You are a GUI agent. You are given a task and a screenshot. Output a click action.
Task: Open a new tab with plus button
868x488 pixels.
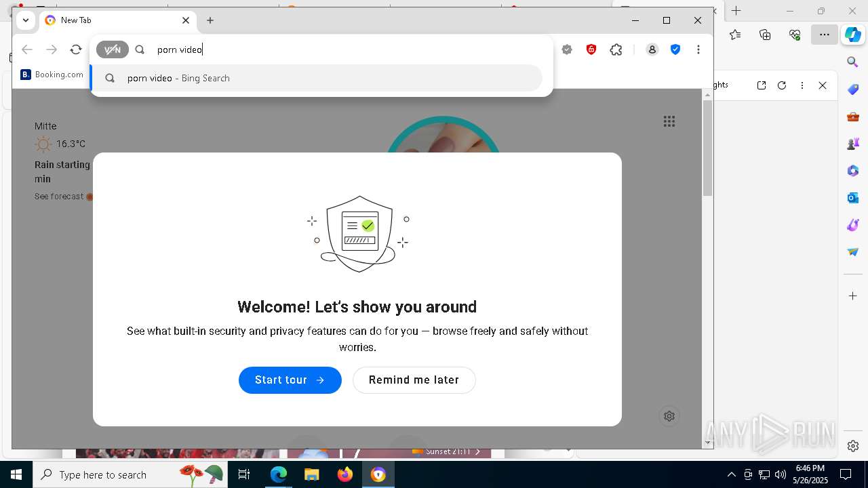click(x=210, y=20)
